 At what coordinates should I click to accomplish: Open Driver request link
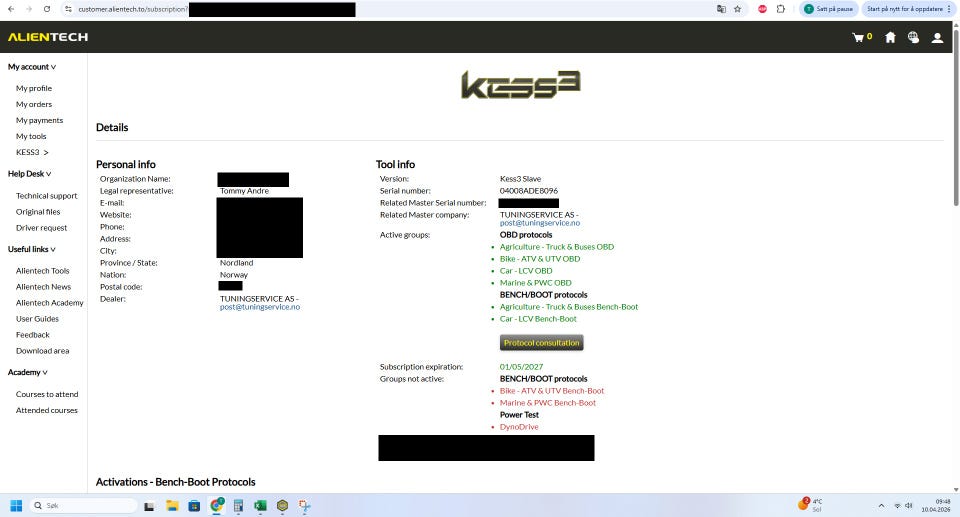pyautogui.click(x=42, y=228)
